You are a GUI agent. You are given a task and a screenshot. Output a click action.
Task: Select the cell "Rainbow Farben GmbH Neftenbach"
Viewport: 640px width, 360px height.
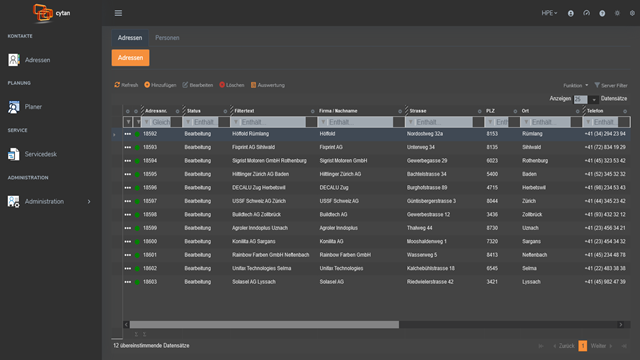(271, 255)
